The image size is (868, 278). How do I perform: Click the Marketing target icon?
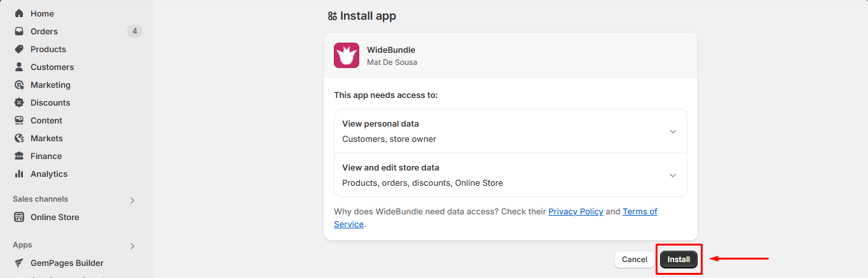(x=19, y=85)
